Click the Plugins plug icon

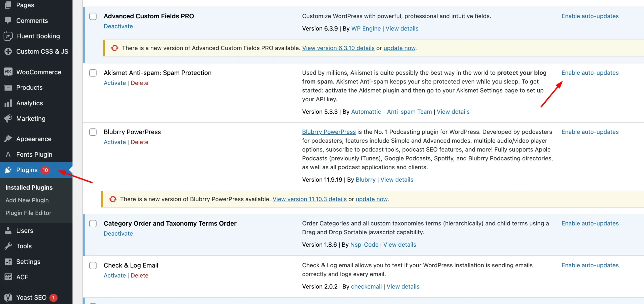(8, 170)
